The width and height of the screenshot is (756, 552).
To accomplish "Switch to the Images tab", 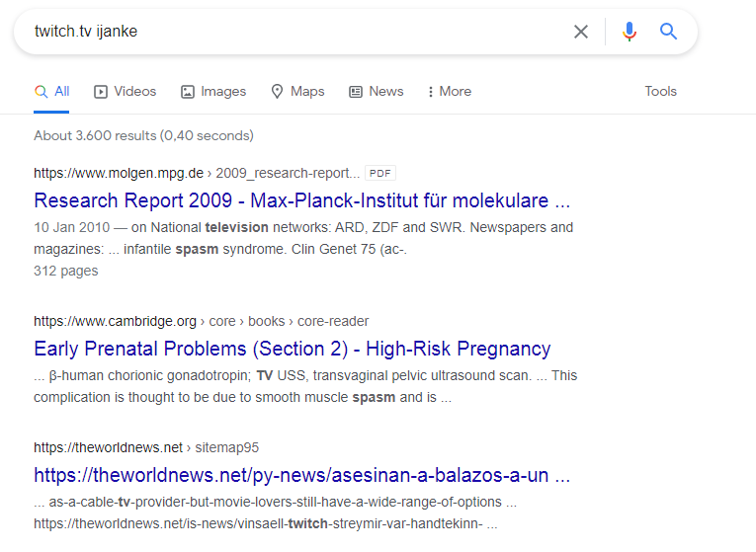I will (213, 92).
